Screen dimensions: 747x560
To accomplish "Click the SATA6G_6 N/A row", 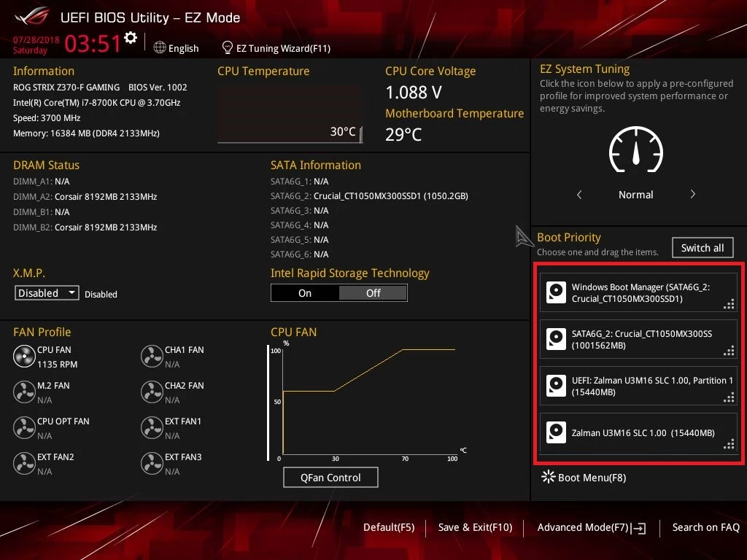I will tap(300, 254).
